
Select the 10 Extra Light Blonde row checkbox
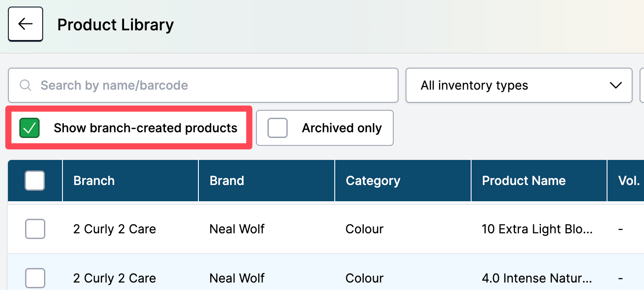(x=35, y=229)
